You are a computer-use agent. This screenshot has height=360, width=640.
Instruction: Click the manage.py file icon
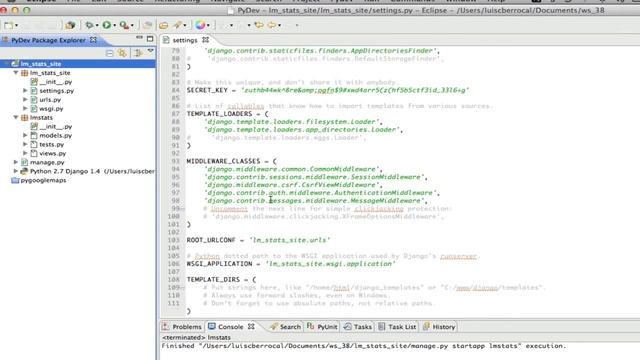24,162
